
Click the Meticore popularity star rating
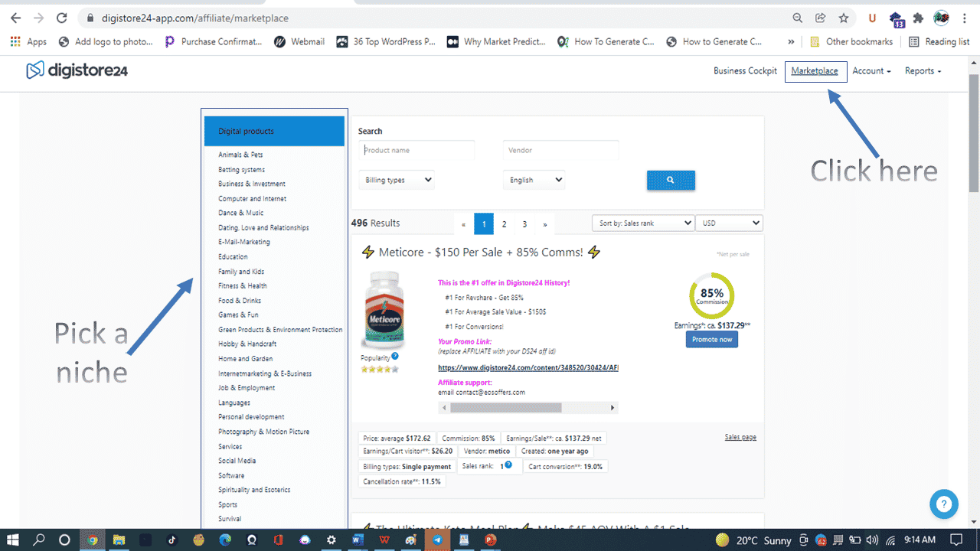pyautogui.click(x=380, y=369)
